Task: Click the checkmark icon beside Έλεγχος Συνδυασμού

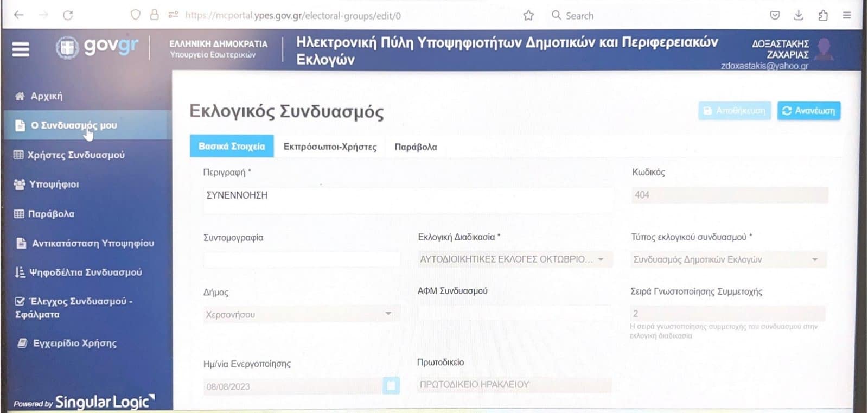Action: (20, 301)
